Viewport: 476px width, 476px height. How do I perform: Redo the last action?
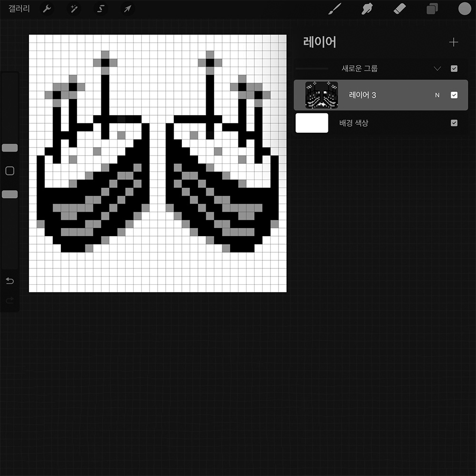pyautogui.click(x=10, y=300)
